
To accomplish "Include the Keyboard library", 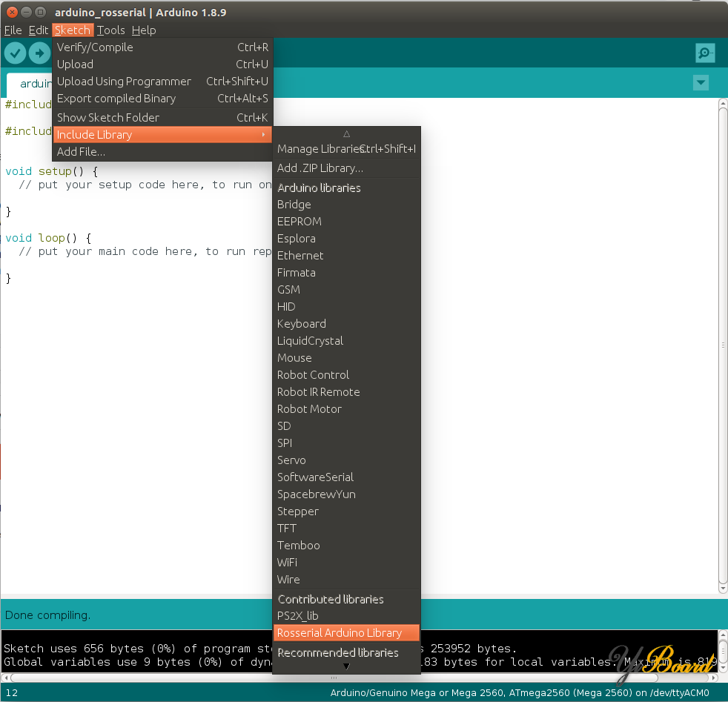I will coord(346,324).
